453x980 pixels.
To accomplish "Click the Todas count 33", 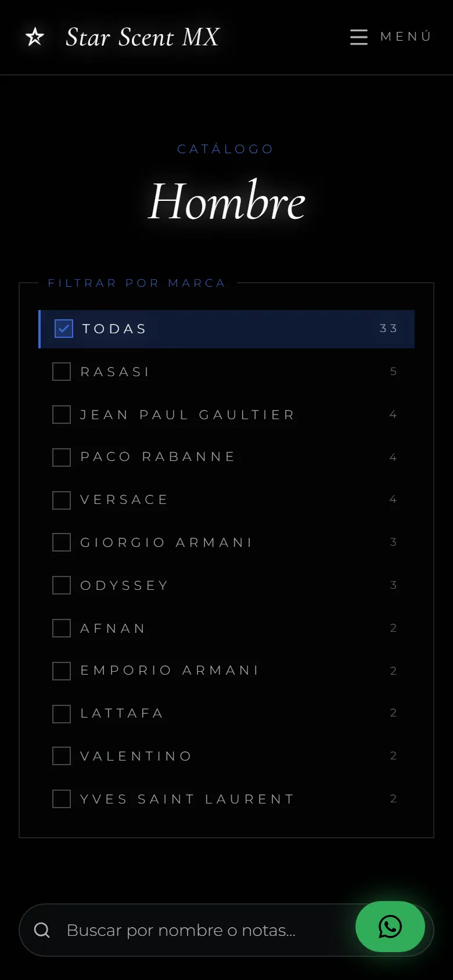I will 389,329.
